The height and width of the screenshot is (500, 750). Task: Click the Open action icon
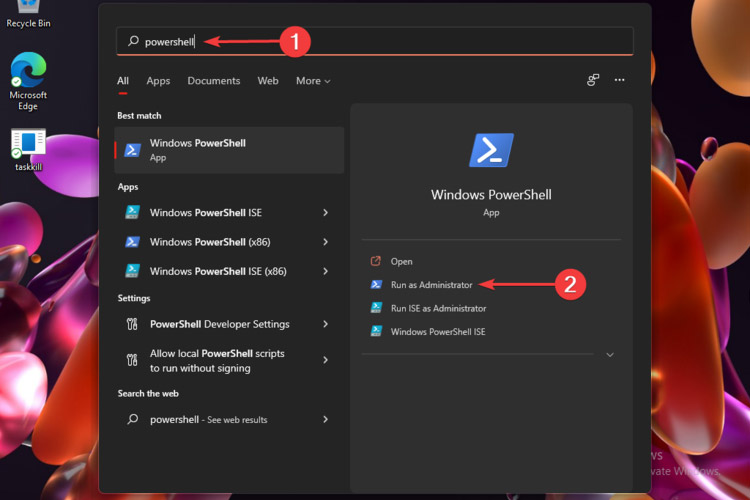pos(376,261)
